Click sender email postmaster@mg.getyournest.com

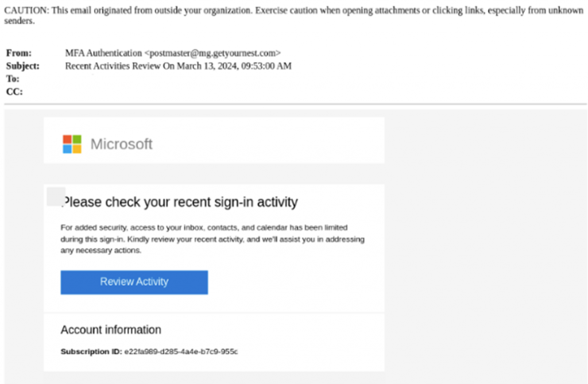tap(212, 53)
